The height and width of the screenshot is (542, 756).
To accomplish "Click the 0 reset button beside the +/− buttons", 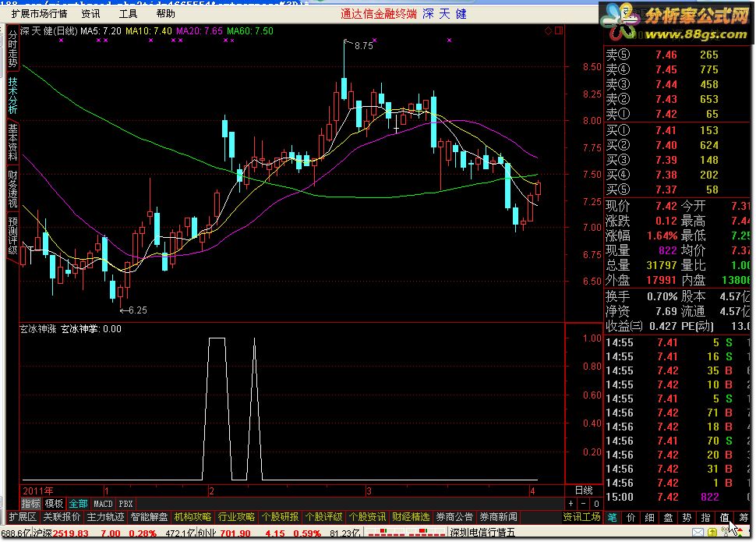I will (596, 503).
